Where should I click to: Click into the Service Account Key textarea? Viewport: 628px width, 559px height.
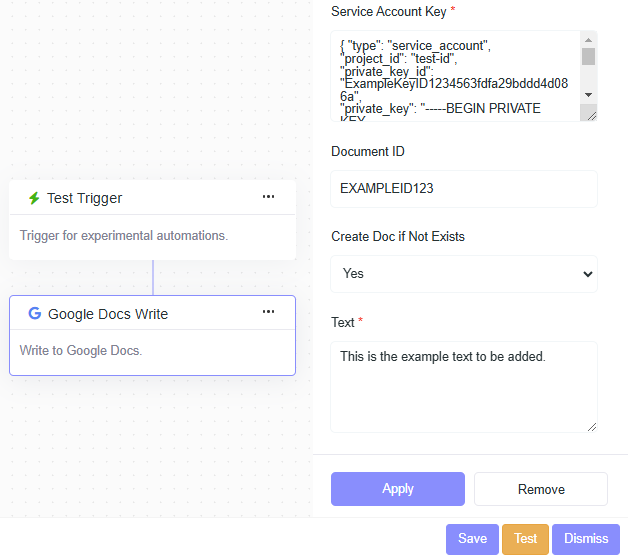click(455, 76)
